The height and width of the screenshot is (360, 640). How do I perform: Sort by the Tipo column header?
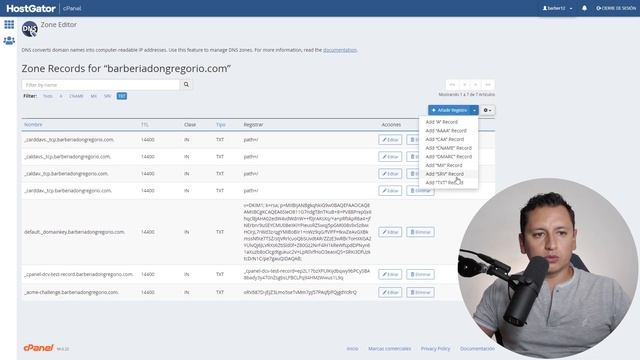220,124
